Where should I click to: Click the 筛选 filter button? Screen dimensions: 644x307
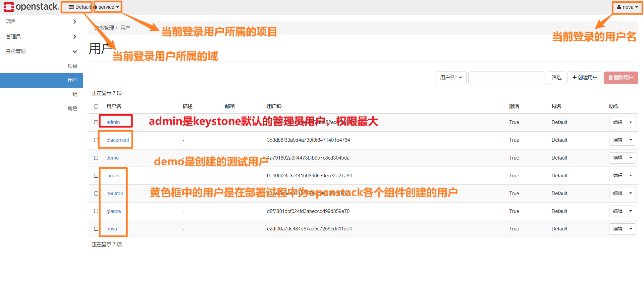(x=556, y=78)
